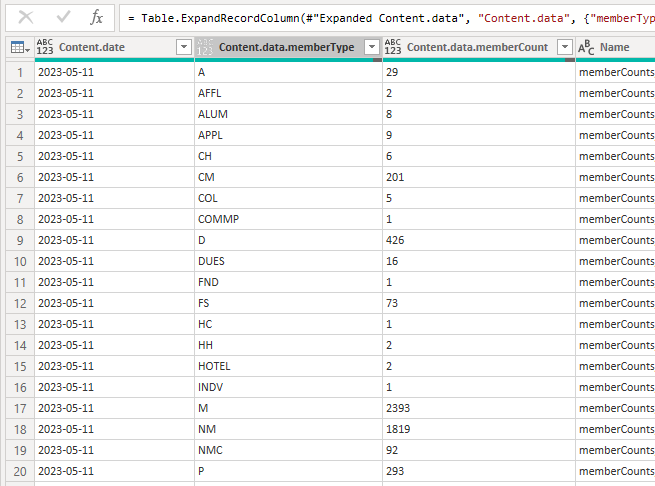Open the table menu icon in grid corner
The height and width of the screenshot is (486, 655).
tap(17, 47)
